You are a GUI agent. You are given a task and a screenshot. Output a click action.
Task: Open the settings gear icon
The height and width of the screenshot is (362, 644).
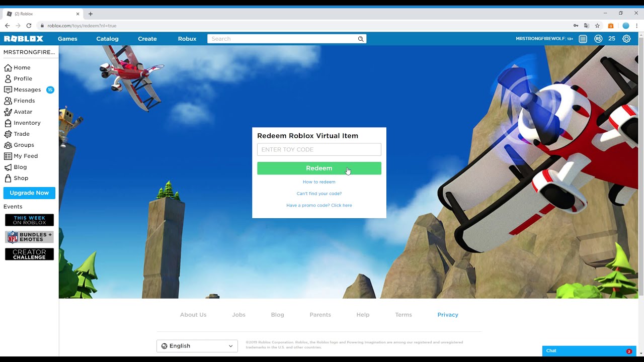tap(626, 39)
